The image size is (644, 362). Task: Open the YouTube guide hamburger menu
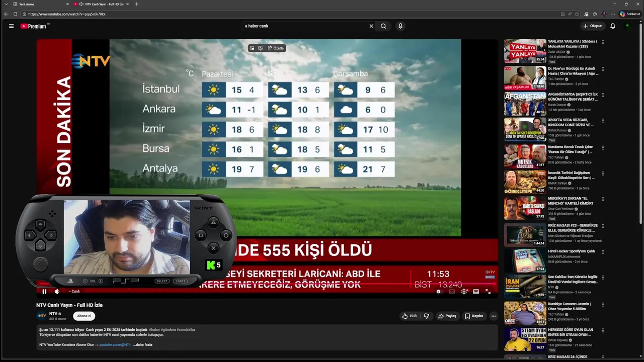11,26
